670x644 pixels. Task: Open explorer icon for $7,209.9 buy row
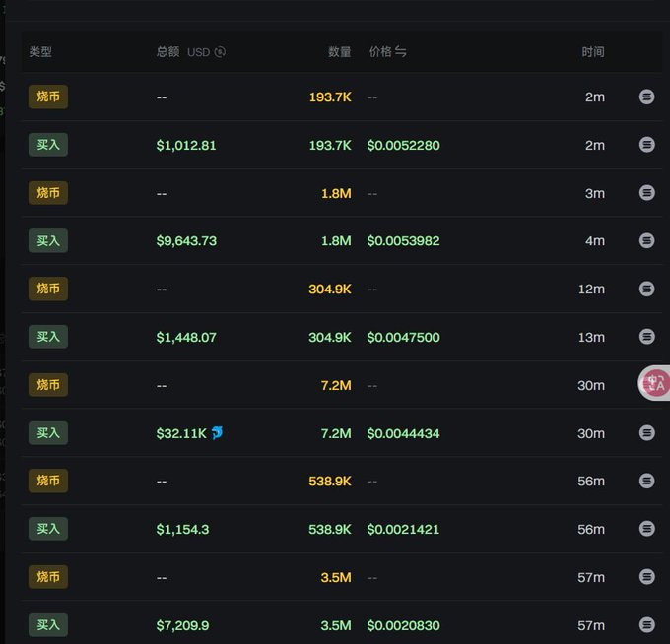[646, 625]
